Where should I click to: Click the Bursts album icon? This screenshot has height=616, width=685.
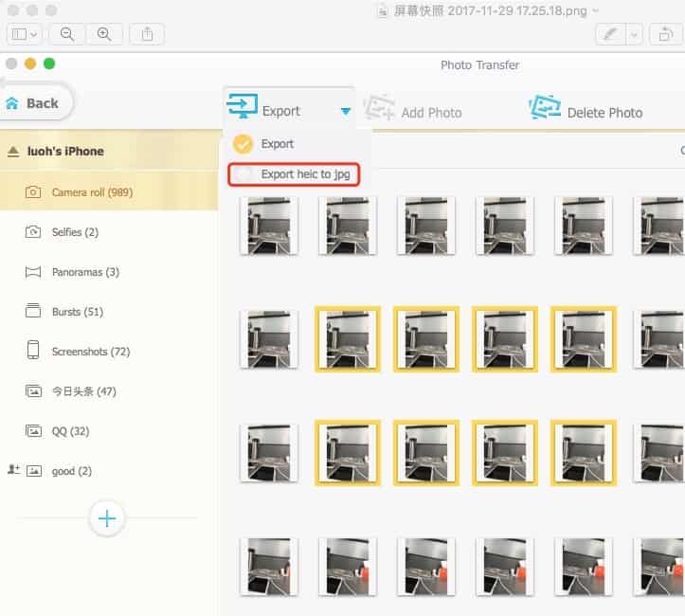33,311
